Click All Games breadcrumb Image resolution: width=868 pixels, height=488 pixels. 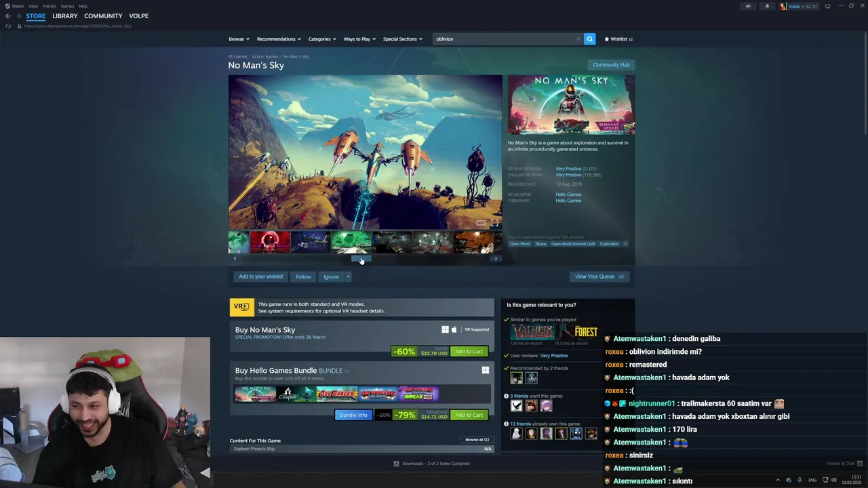237,56
